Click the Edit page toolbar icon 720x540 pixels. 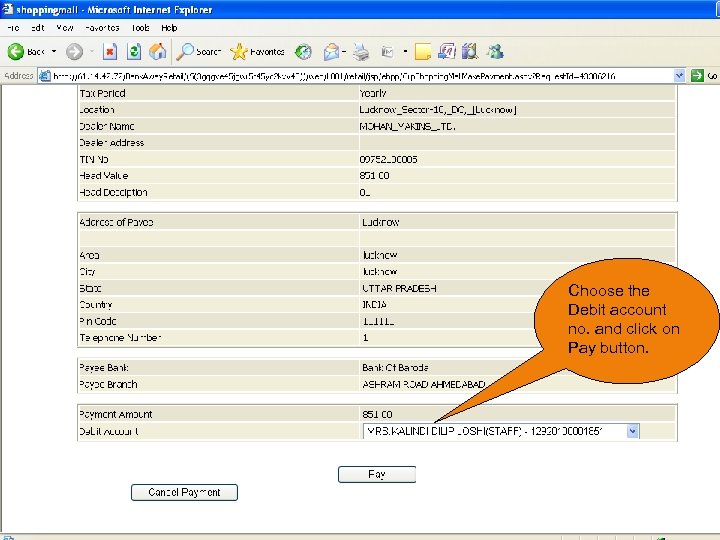coord(388,52)
